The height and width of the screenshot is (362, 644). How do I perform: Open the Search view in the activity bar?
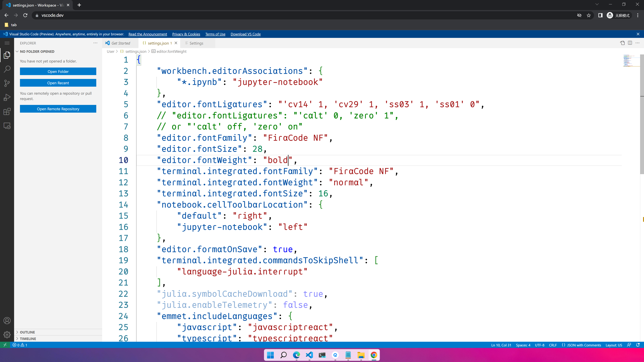(x=7, y=69)
